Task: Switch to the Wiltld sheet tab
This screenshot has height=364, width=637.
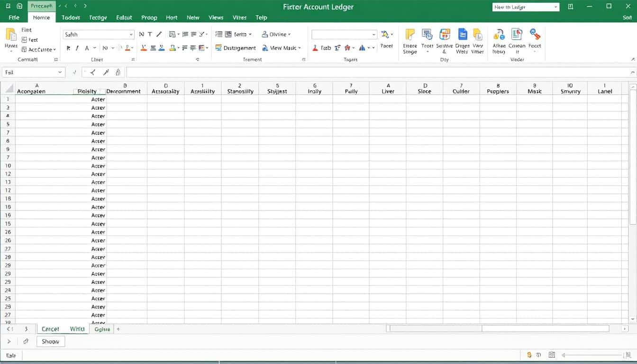Action: pos(77,329)
